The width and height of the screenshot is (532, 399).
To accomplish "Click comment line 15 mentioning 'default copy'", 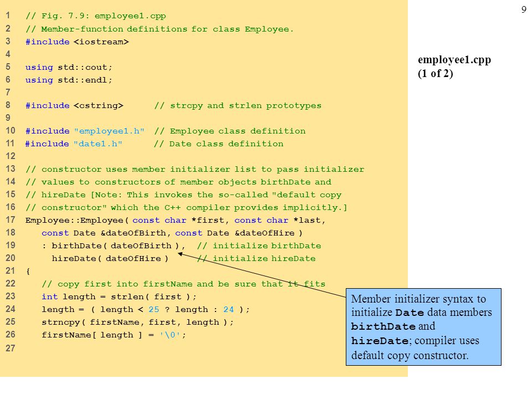I will (x=183, y=195).
